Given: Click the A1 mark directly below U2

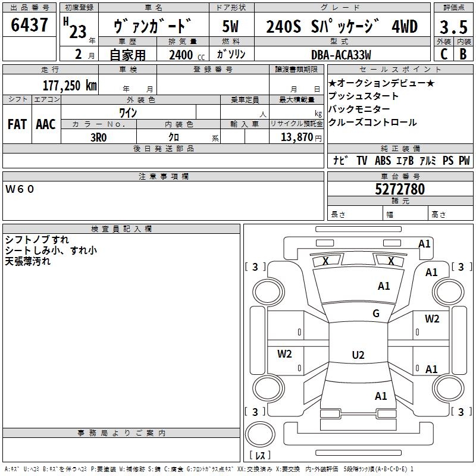Looking at the screenshot, I should pos(381,396).
